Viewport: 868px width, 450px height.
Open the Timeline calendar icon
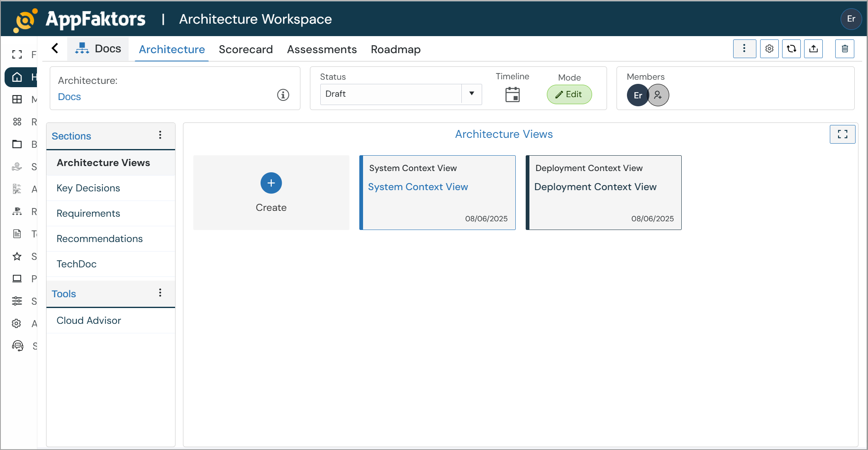coord(512,95)
